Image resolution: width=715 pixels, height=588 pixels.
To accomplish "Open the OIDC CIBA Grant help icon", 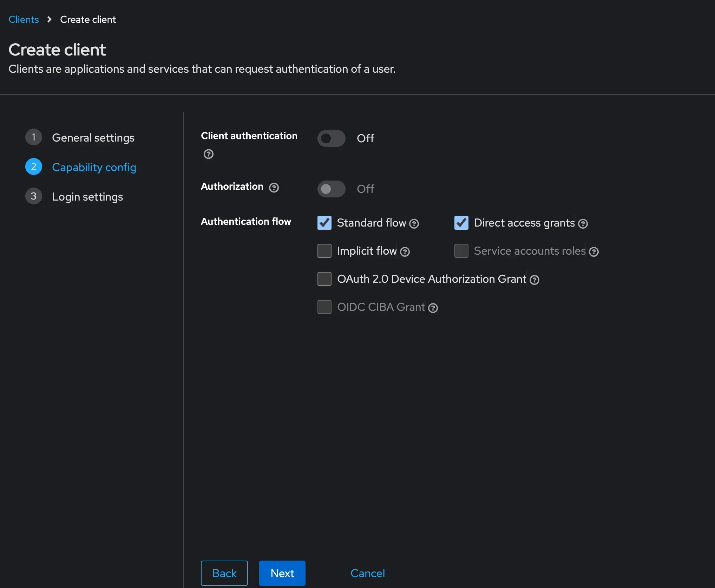I will [433, 308].
